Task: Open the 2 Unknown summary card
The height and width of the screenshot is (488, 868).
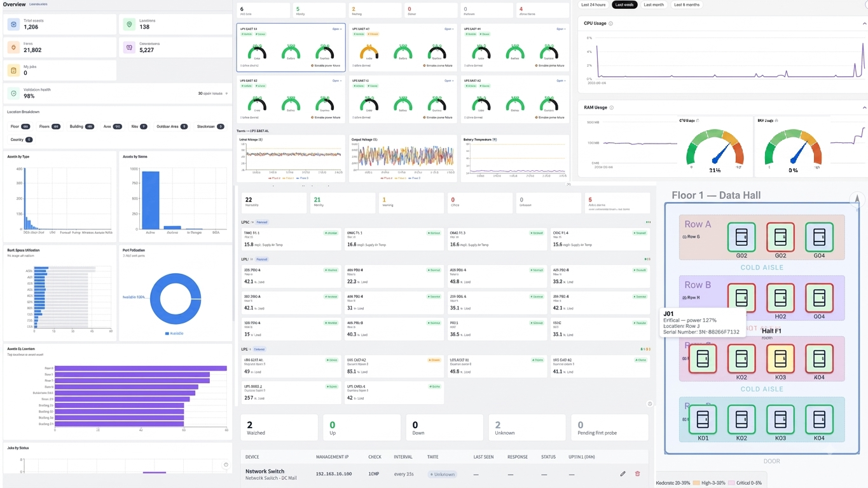Action: coord(527,428)
